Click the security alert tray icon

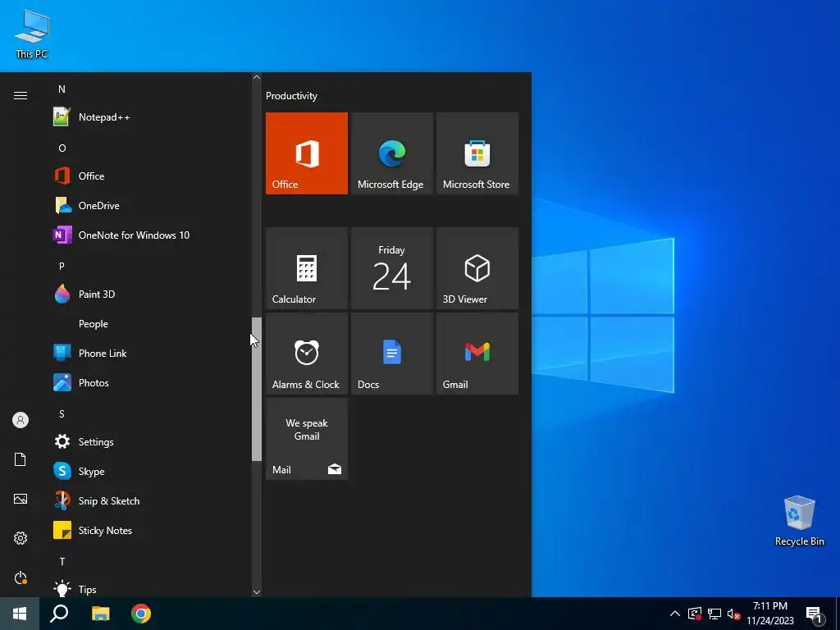click(x=695, y=614)
